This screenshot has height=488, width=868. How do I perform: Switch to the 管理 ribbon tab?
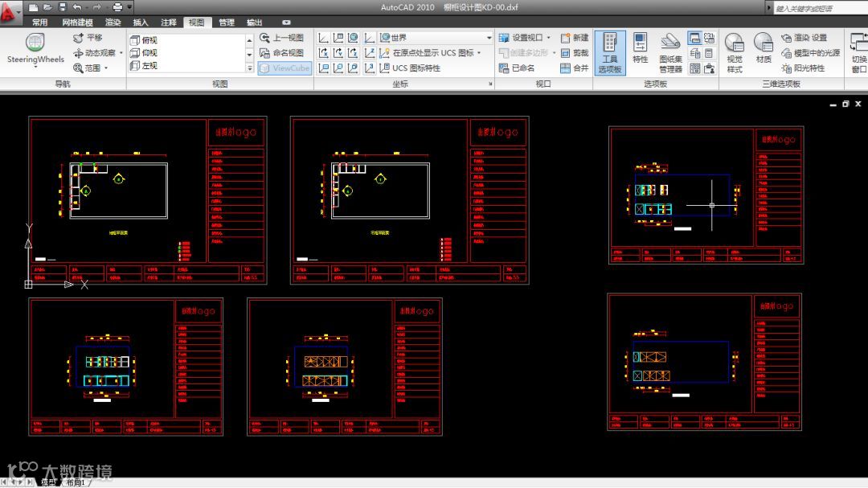(x=227, y=23)
